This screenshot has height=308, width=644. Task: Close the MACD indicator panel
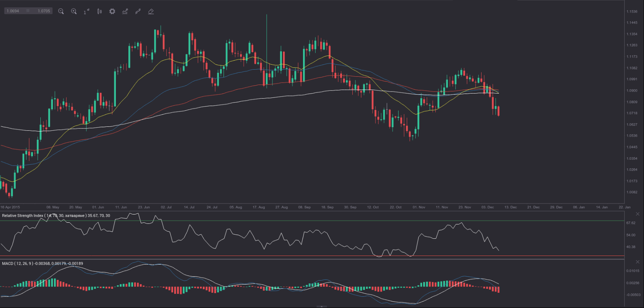[x=638, y=262]
